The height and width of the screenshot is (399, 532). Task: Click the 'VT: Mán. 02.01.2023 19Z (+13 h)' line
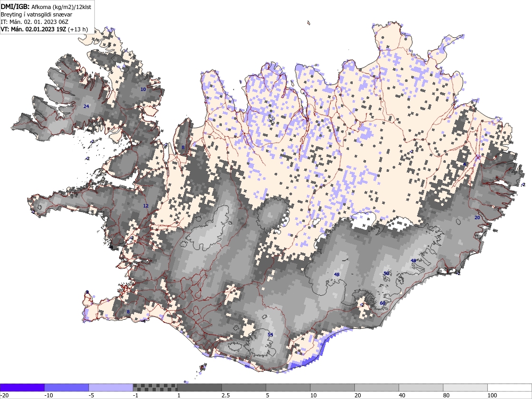coord(44,29)
